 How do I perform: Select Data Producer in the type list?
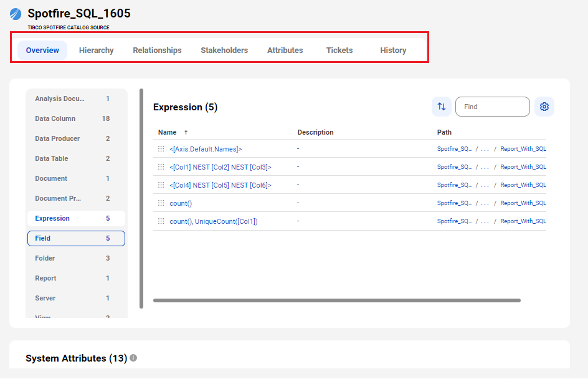click(76, 138)
